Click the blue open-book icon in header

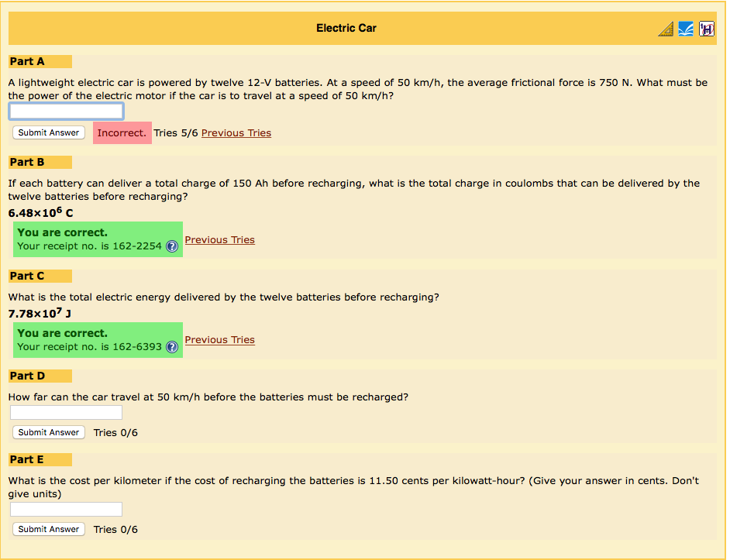pos(686,29)
